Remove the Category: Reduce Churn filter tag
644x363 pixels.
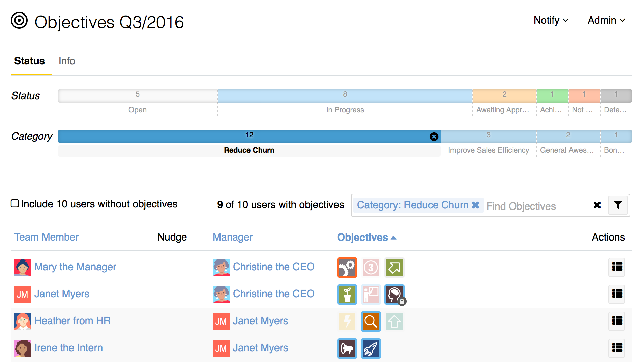click(x=475, y=205)
